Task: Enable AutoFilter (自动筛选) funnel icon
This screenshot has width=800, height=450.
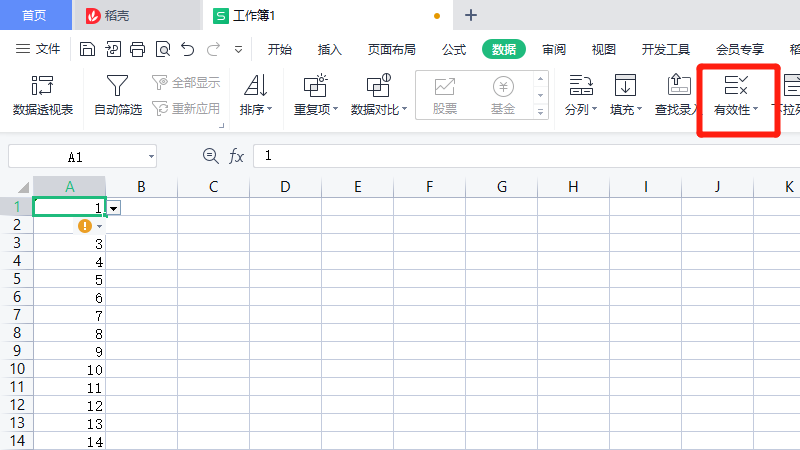Action: [x=117, y=86]
